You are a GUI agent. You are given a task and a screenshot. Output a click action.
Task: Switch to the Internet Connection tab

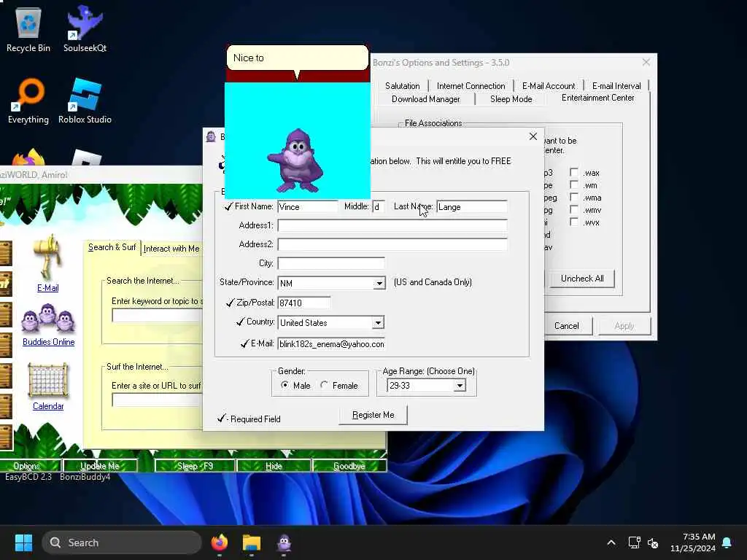[471, 86]
